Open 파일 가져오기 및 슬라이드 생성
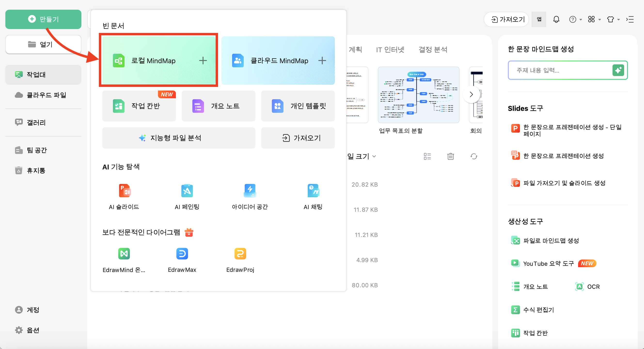The height and width of the screenshot is (349, 644). 558,183
